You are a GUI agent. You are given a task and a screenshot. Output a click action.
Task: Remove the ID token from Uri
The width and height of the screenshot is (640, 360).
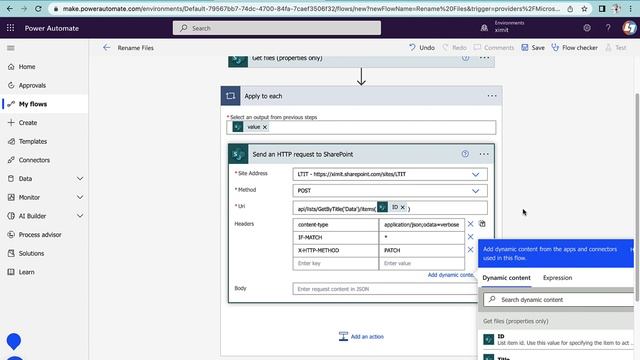[402, 207]
